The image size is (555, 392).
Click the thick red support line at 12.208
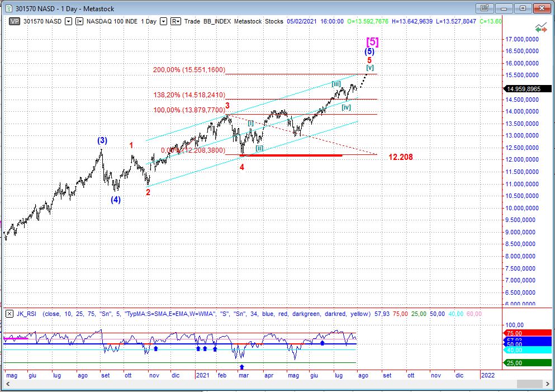[x=291, y=155]
